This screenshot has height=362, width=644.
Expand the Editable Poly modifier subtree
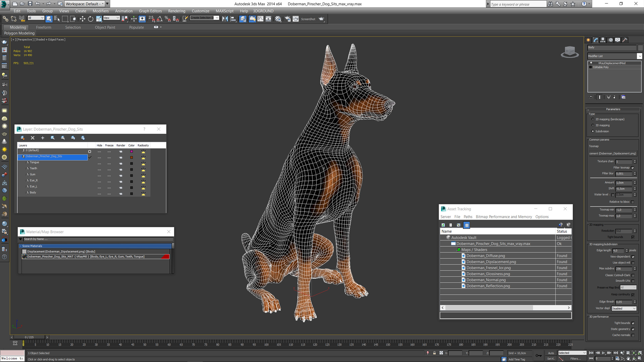click(591, 67)
